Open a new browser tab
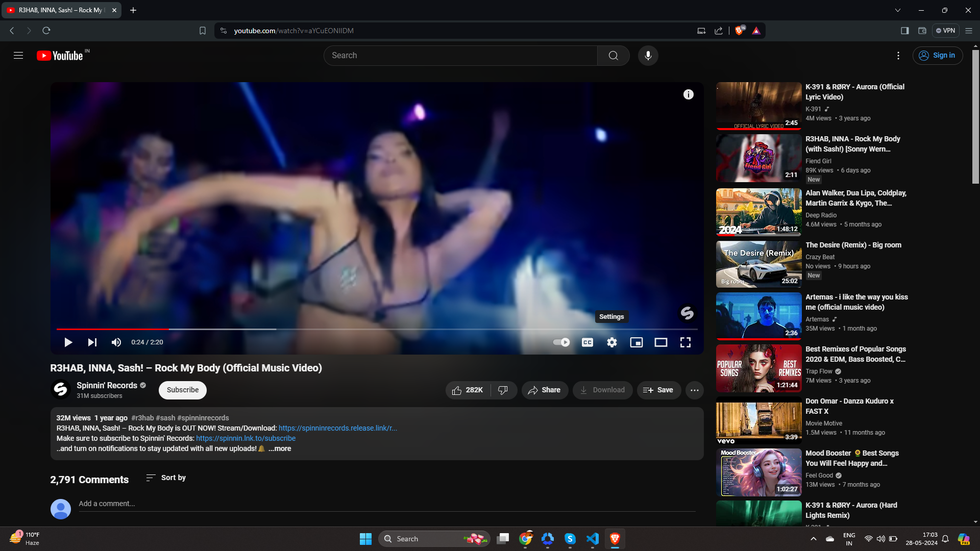980x551 pixels. point(133,10)
